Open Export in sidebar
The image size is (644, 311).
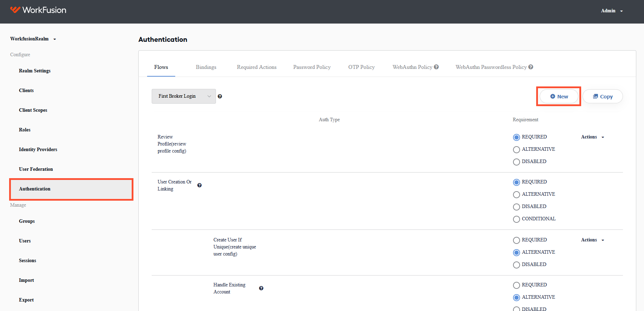26,300
